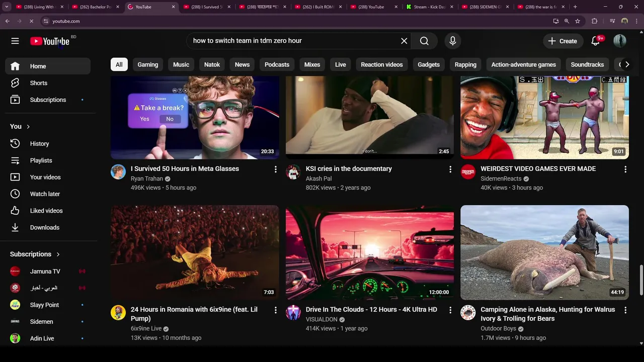This screenshot has width=644, height=362.
Task: Go back with the browser back arrow
Action: pyautogui.click(x=8, y=21)
